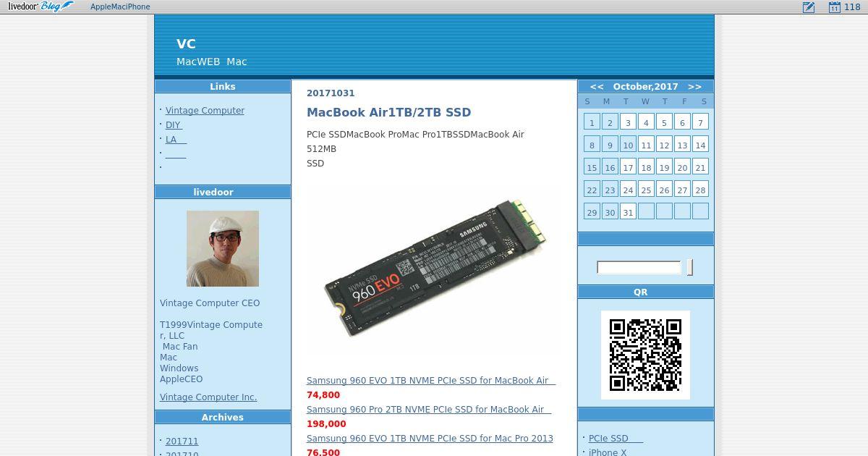Open the AppleMaciPhone blog link

[120, 7]
